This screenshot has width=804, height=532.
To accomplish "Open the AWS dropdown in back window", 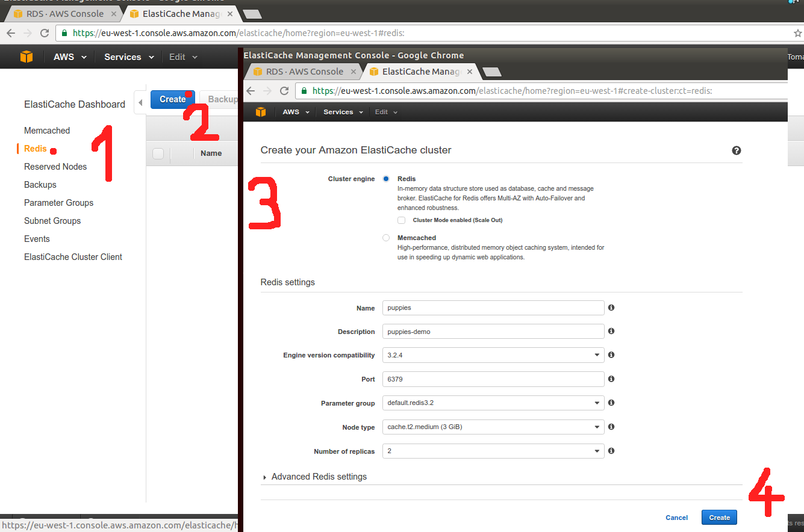I will coord(70,57).
